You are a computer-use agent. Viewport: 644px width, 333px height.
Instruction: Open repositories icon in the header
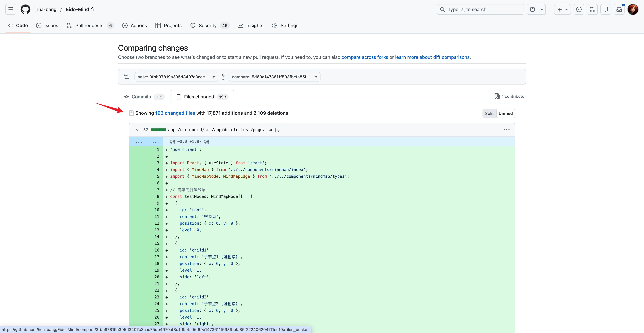[x=606, y=10]
